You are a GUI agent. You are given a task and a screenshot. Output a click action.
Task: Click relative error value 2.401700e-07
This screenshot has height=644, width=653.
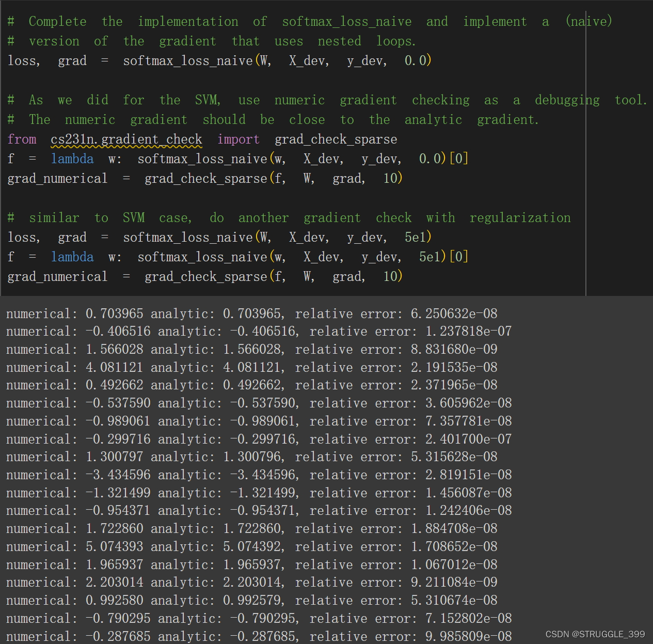click(469, 439)
